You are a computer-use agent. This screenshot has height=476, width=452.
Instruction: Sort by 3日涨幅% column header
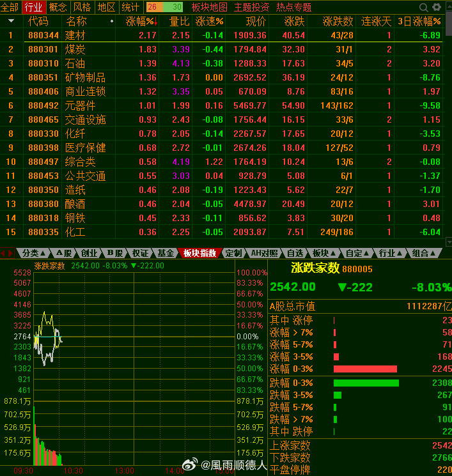point(419,21)
